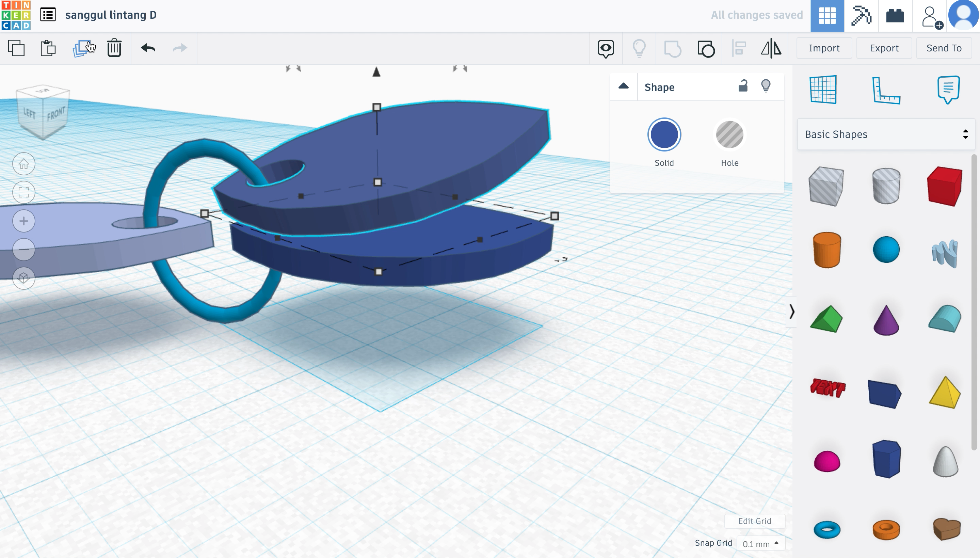Hide selected shape with panel lightbulb
Screen dimensions: 980x558
point(766,86)
